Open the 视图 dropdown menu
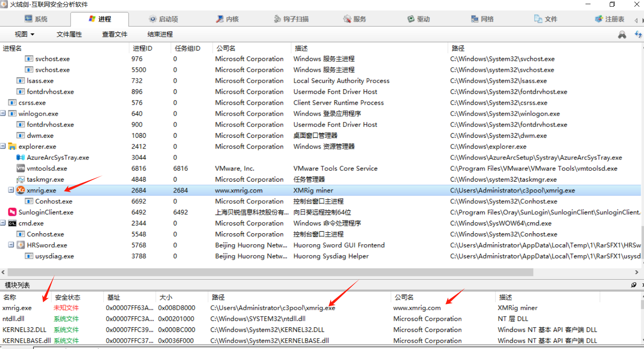The image size is (644, 349). point(24,34)
